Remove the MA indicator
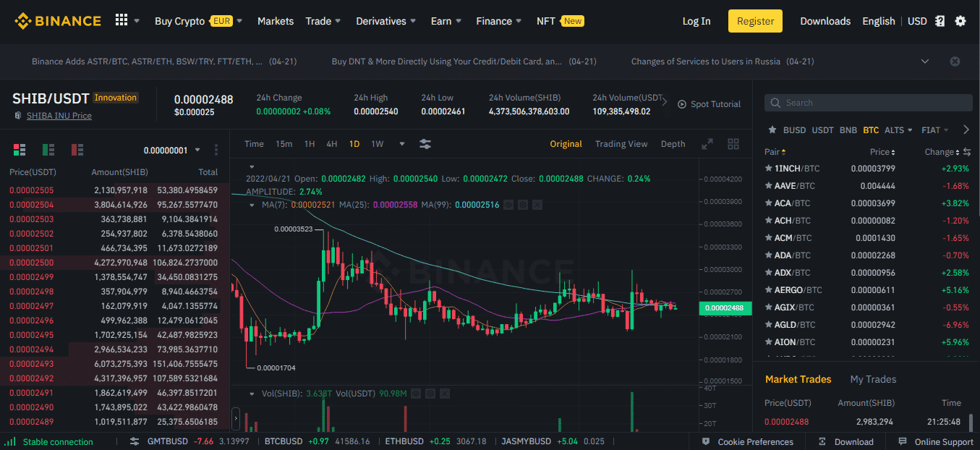The image size is (980, 450). pos(537,205)
